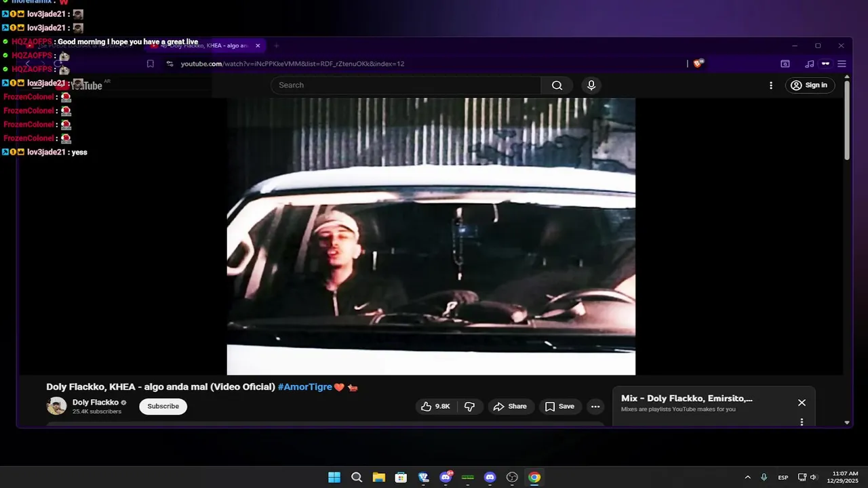Share the video
The image size is (868, 488).
(x=510, y=407)
